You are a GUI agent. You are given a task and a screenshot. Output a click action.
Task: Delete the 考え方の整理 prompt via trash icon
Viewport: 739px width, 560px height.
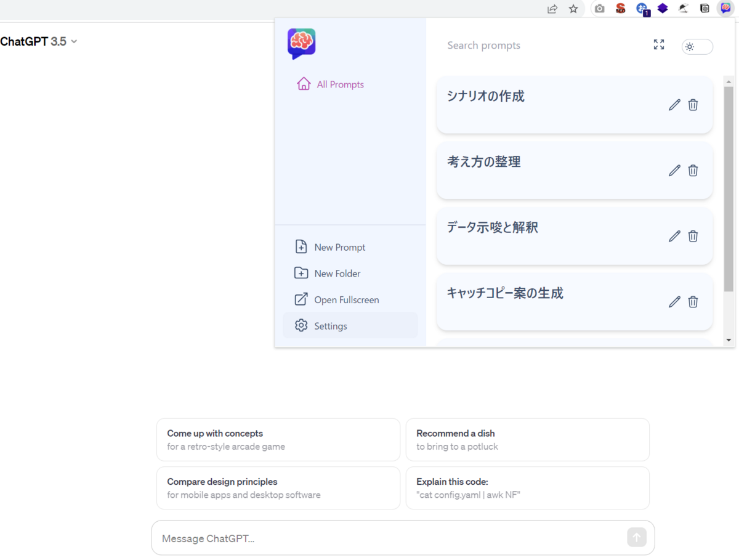coord(693,170)
